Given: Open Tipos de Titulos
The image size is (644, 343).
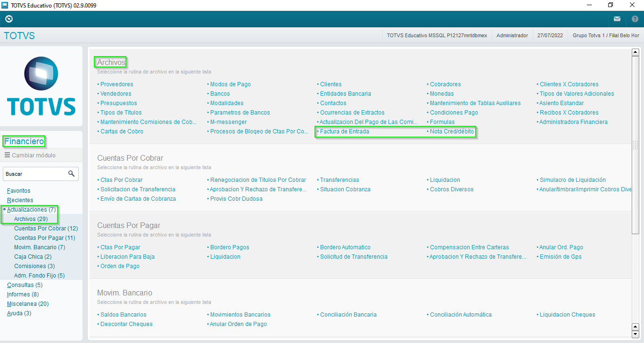Looking at the screenshot, I should click(121, 113).
